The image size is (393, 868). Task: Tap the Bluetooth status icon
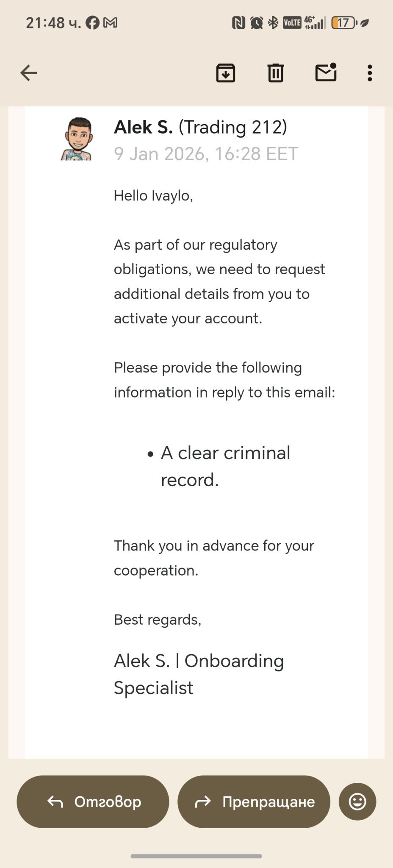pos(273,23)
